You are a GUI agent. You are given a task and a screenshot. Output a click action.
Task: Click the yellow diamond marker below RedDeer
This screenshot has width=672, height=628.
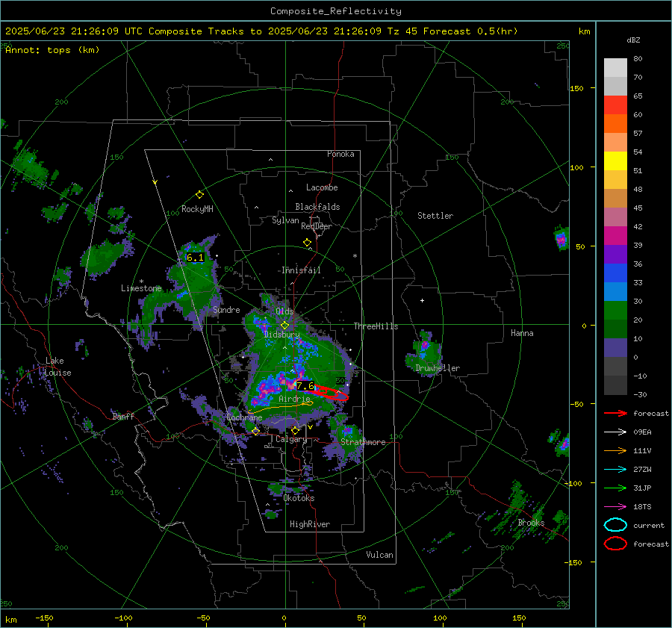click(307, 243)
